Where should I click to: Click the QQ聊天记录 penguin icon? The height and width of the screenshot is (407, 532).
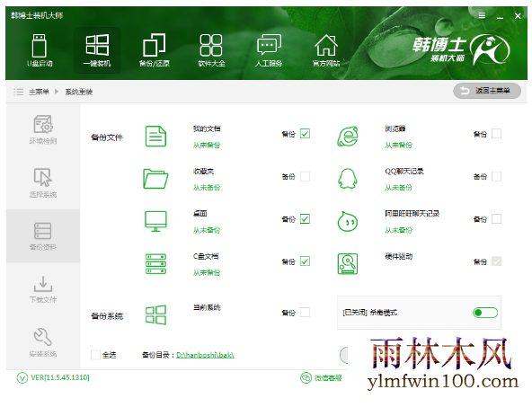[x=348, y=179]
